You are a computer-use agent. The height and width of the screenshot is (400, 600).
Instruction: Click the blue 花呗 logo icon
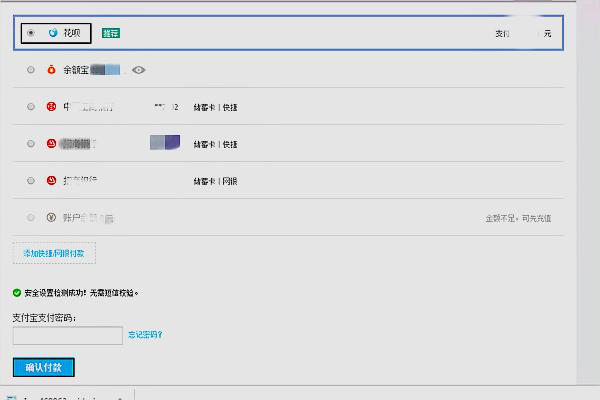[x=53, y=33]
